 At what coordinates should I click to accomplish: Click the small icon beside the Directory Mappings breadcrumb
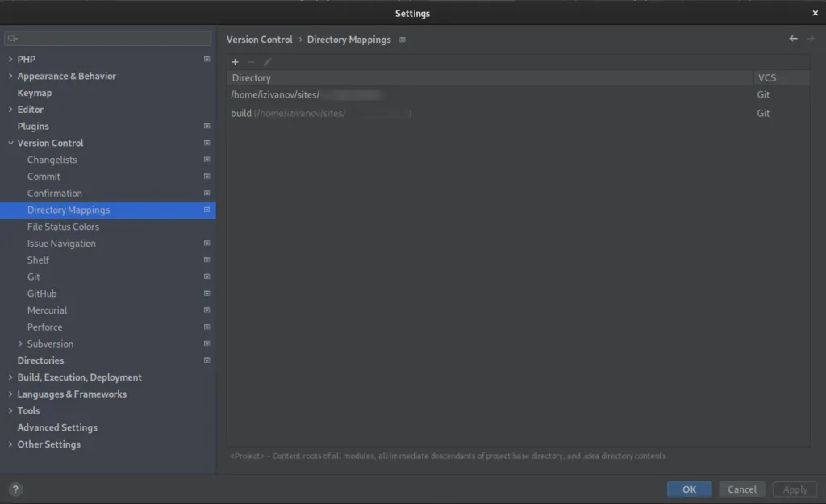(403, 39)
